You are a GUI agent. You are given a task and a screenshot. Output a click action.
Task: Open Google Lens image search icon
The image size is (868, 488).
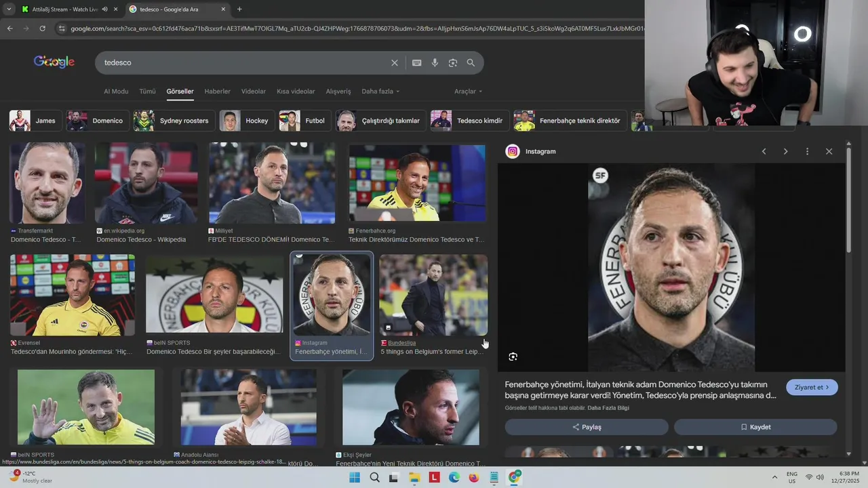453,62
